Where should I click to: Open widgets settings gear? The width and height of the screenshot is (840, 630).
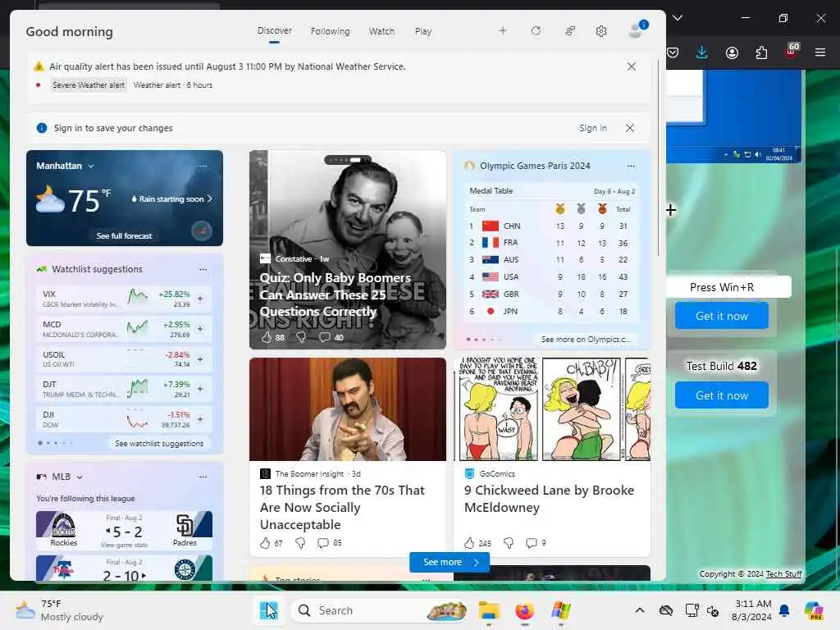(x=601, y=31)
